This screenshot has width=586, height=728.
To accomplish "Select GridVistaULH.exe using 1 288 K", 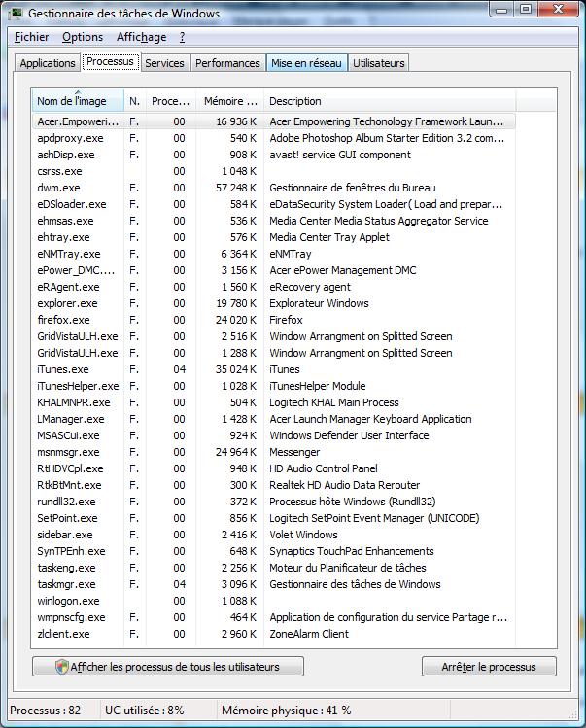I will (274, 353).
